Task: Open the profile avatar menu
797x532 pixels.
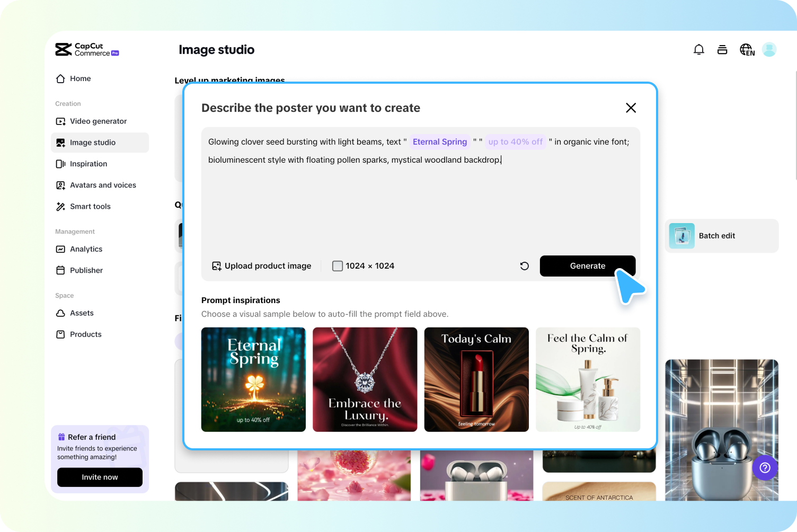Action: click(x=769, y=49)
